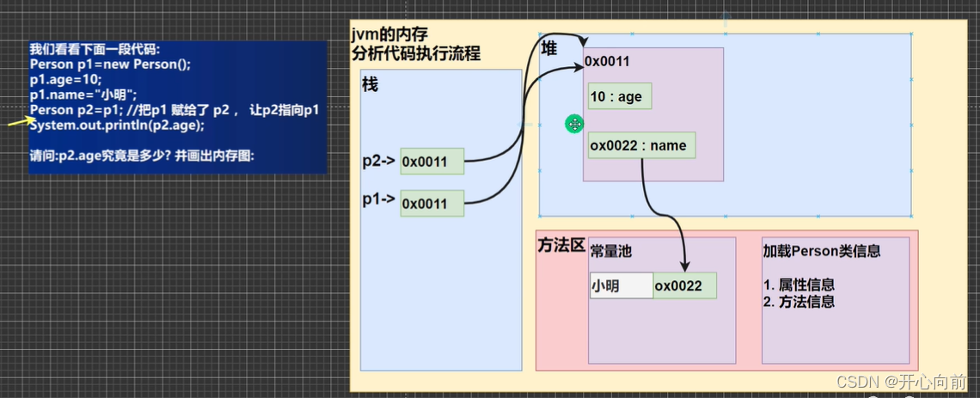Select the "2. 方法信息" line
The height and width of the screenshot is (398, 980).
pyautogui.click(x=799, y=302)
